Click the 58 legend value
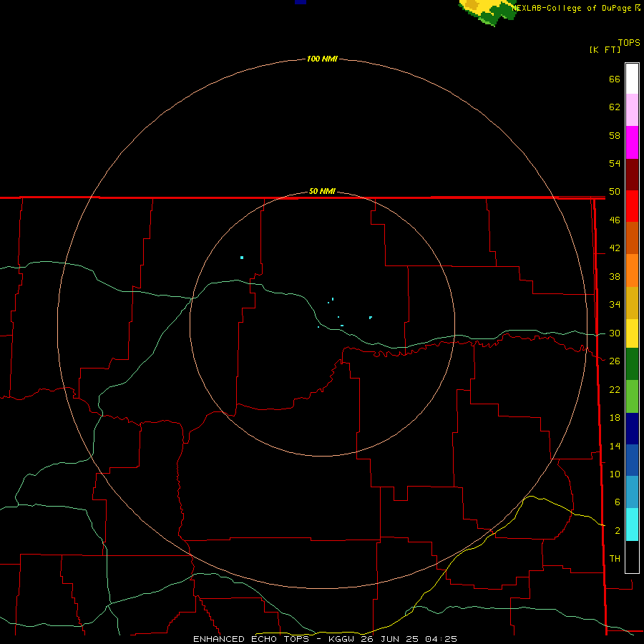 pos(615,135)
